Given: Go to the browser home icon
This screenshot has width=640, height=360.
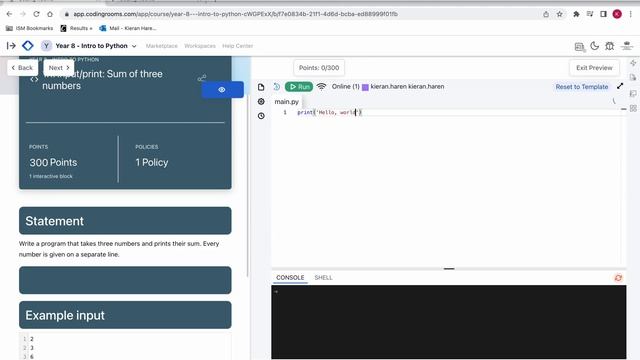Looking at the screenshot, I should pyautogui.click(x=50, y=14).
